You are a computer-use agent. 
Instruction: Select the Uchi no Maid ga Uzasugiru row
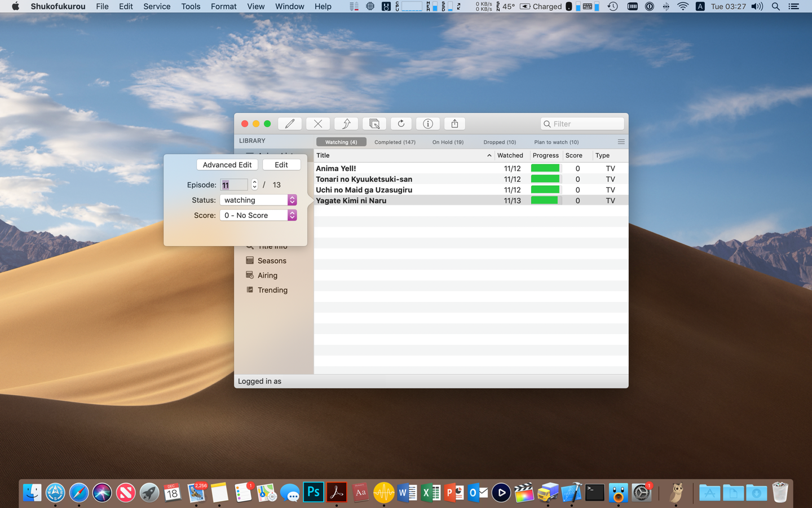(x=471, y=190)
